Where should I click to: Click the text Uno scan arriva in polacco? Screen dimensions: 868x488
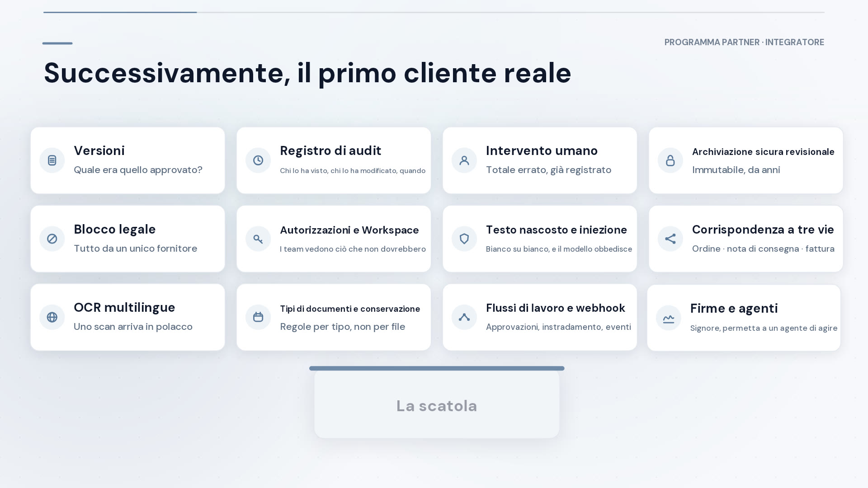(x=133, y=327)
